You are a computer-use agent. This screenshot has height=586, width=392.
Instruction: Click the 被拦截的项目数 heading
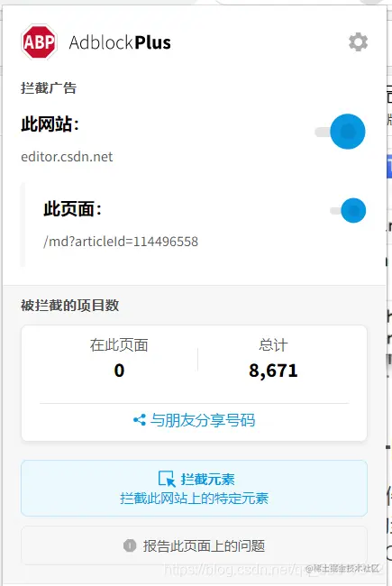pos(70,306)
